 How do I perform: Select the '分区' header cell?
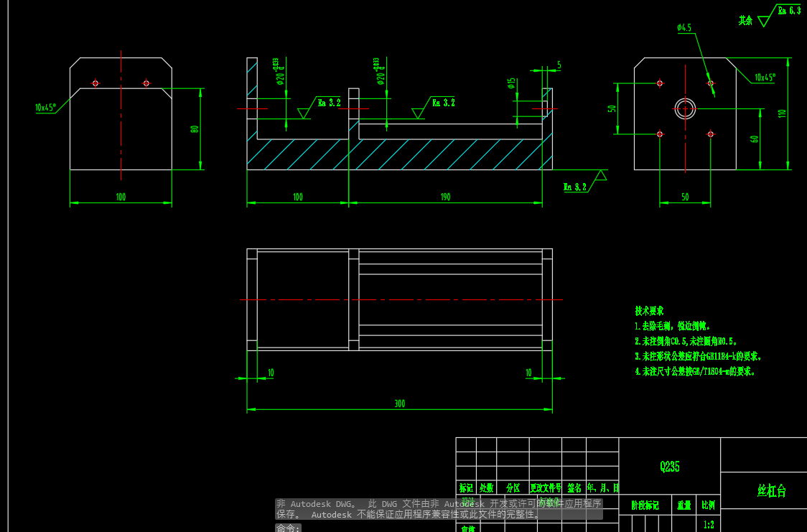coord(513,487)
